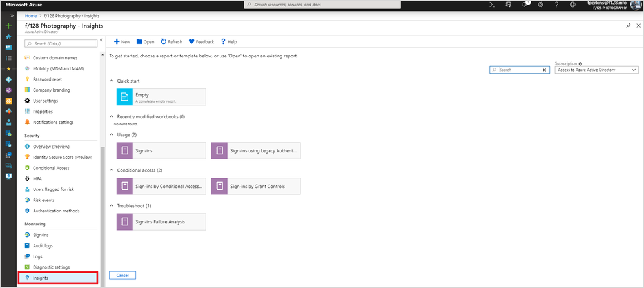The image size is (644, 288).
Task: Open Sign-ins Failure Analysis workbook
Action: coord(161,221)
